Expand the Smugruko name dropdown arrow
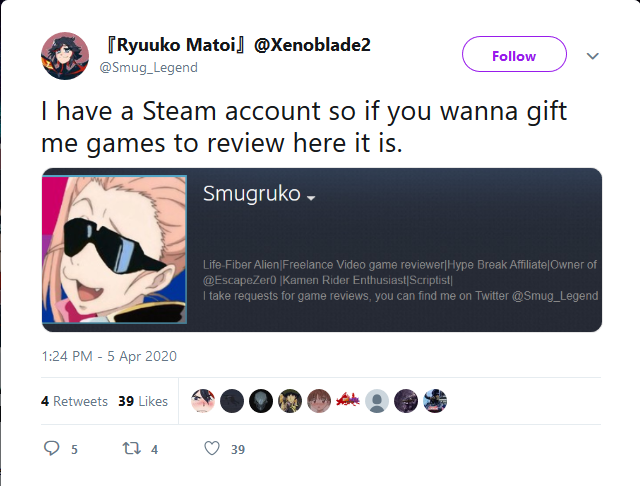 click(311, 198)
